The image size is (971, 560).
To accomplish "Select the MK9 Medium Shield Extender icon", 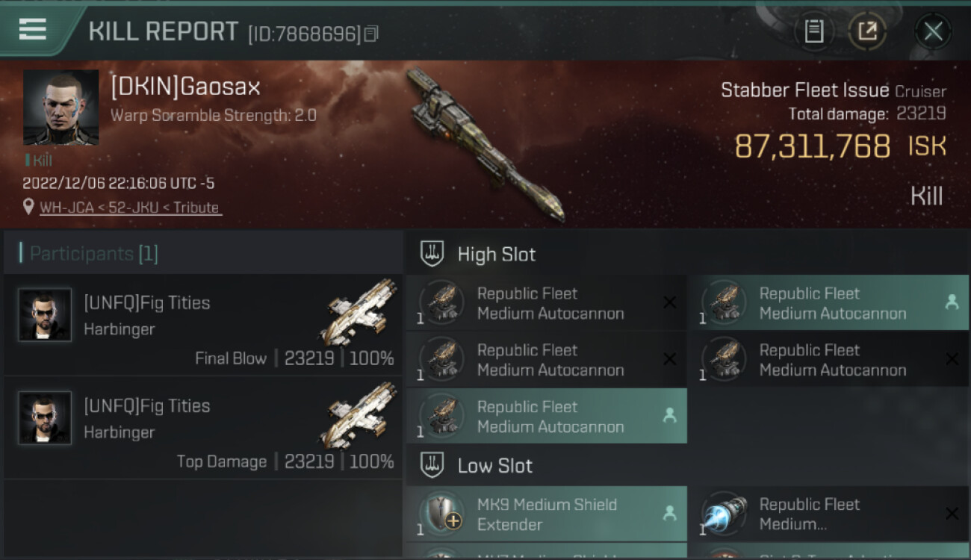I will [x=443, y=514].
